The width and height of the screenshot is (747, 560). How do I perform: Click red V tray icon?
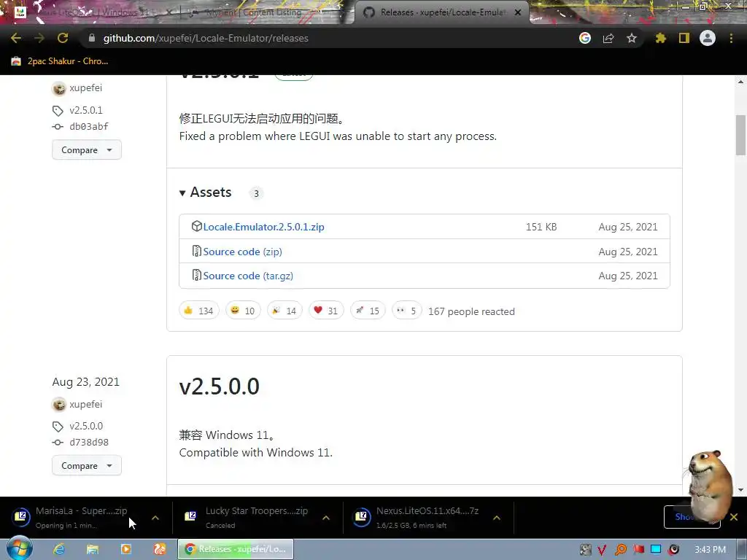tap(602, 550)
